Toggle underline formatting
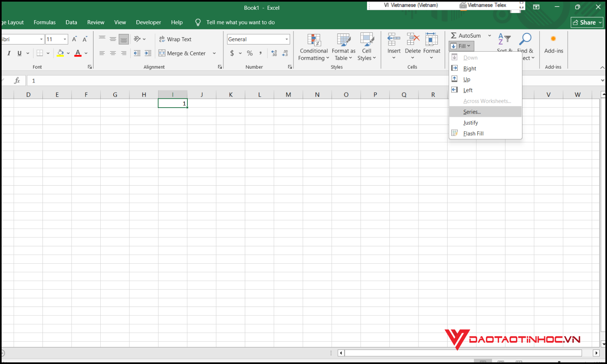Viewport: 607px width, 364px height. pos(19,53)
